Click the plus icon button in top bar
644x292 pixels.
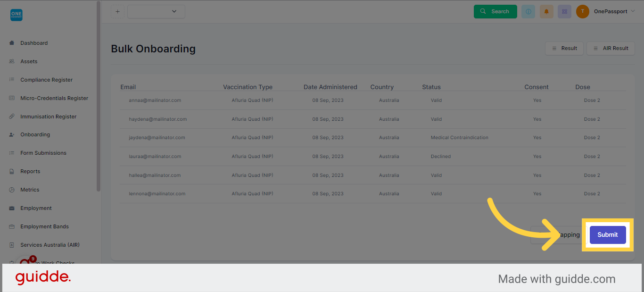pos(117,12)
